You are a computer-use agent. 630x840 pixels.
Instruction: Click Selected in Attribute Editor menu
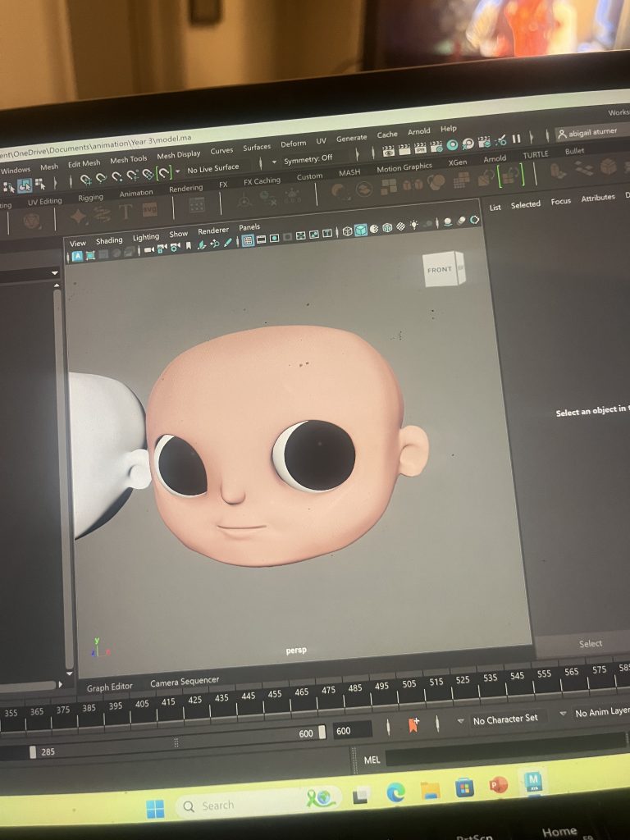[x=525, y=204]
